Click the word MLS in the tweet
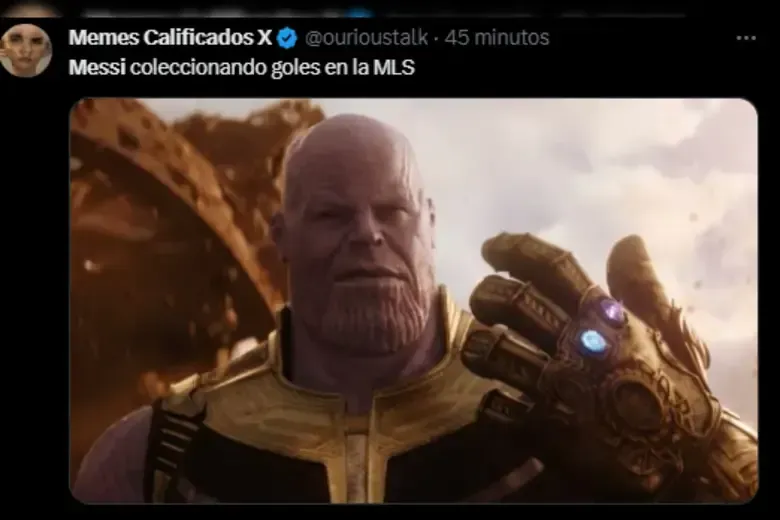 394,67
